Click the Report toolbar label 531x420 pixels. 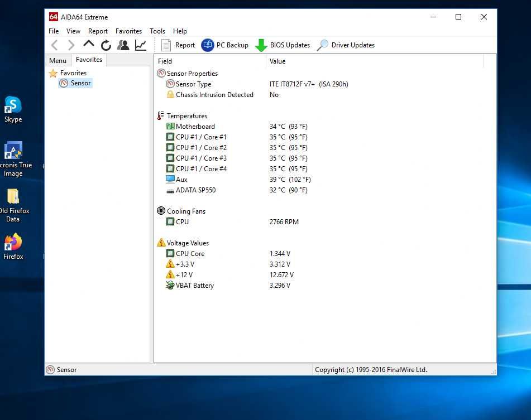[x=185, y=45]
